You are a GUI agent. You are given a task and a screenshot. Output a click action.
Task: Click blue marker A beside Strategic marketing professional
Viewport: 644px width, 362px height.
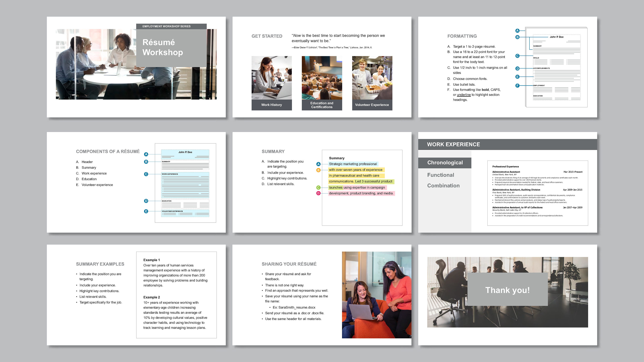coord(318,164)
